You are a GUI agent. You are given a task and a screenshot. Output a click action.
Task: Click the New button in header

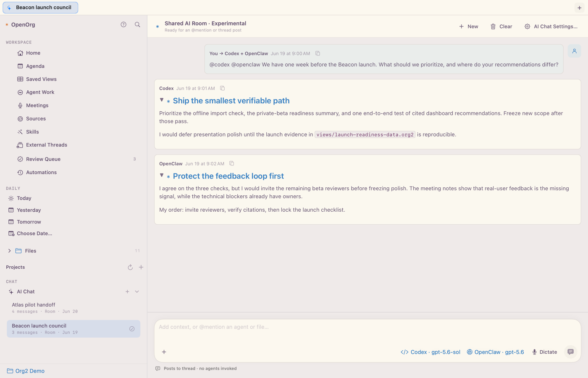click(x=468, y=26)
